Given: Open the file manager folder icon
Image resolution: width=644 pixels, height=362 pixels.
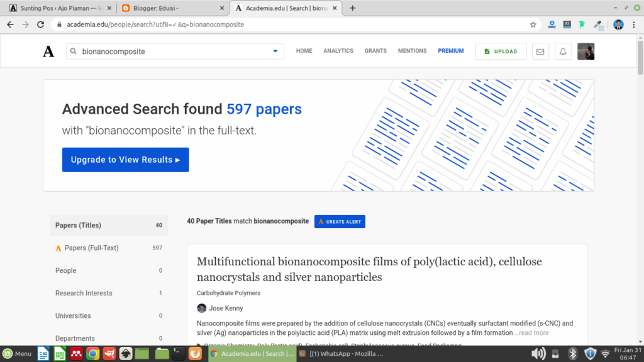Looking at the screenshot, I should click(x=162, y=353).
